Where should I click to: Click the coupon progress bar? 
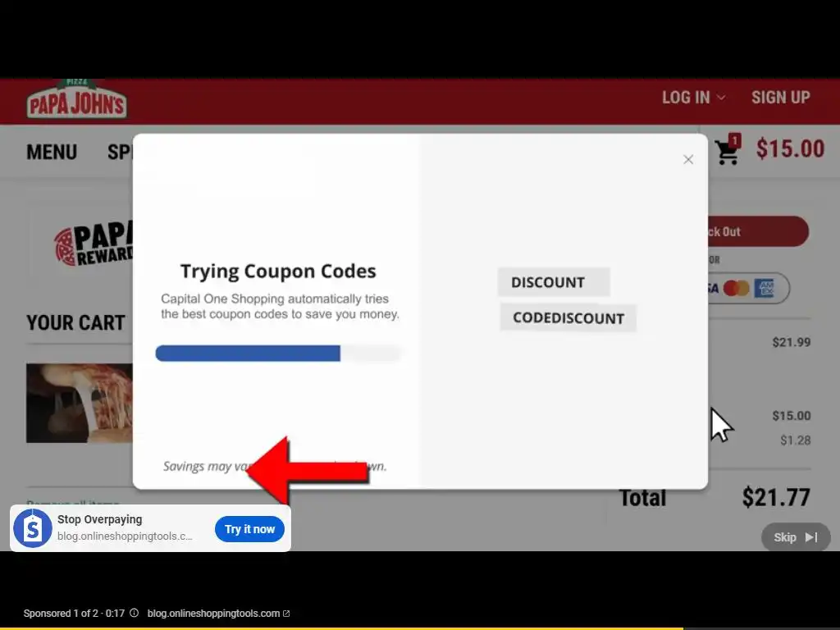point(278,354)
